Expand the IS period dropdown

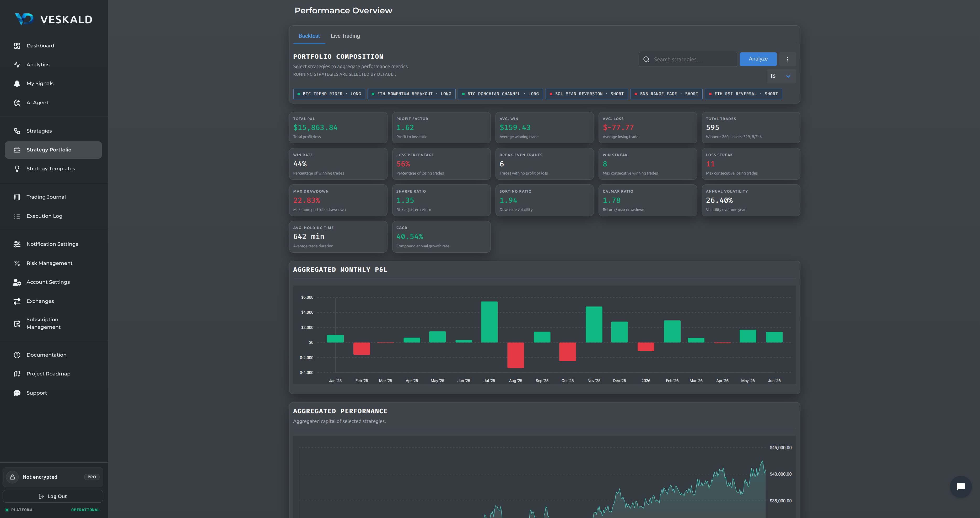[781, 76]
